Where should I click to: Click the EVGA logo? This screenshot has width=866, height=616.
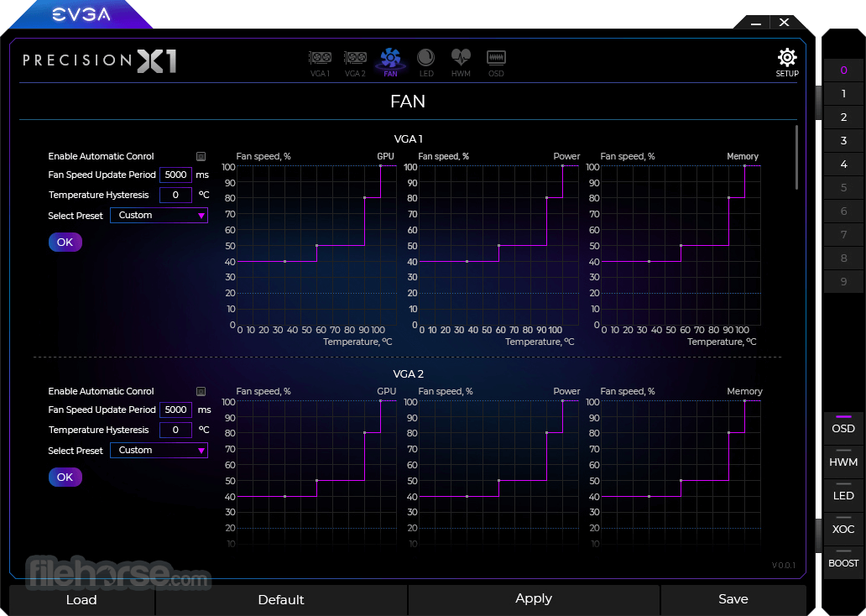point(81,13)
